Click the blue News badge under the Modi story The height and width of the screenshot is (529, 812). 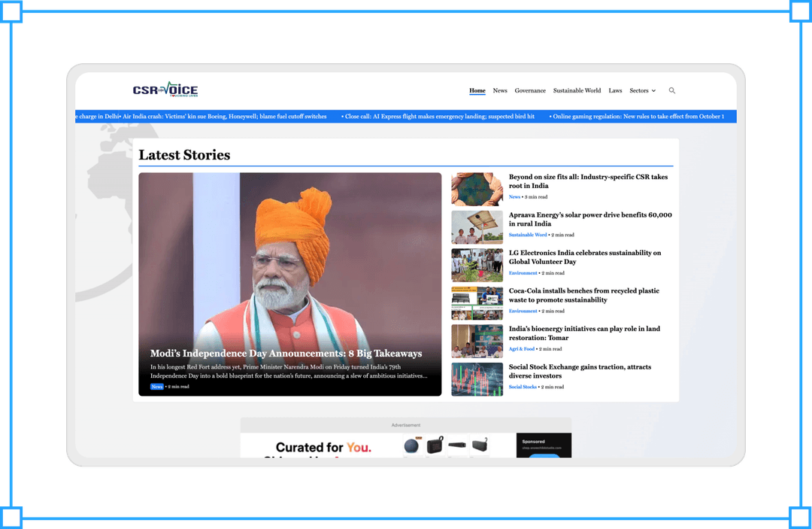[156, 387]
